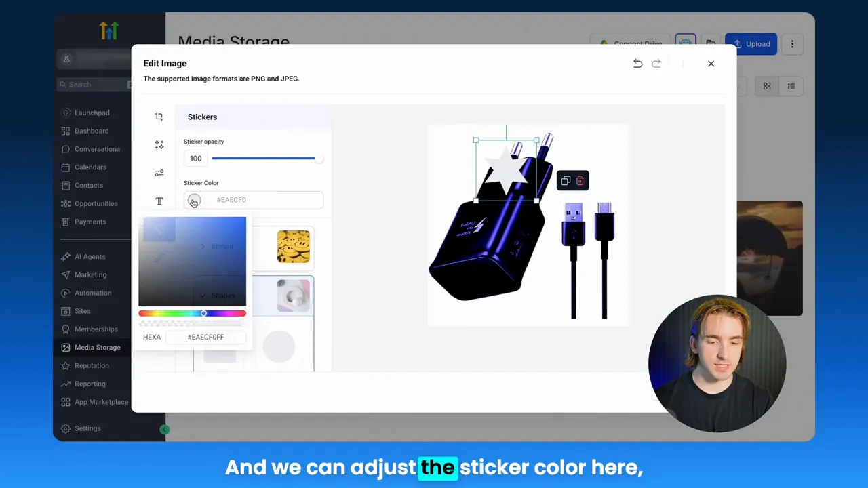Open AI Agents in the sidebar

pyautogui.click(x=83, y=257)
